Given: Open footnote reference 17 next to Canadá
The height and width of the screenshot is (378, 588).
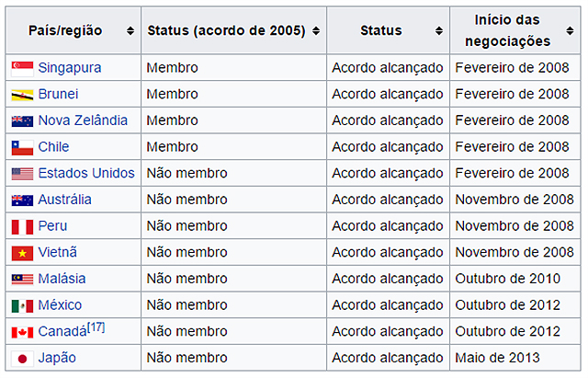Looking at the screenshot, I should (x=96, y=327).
